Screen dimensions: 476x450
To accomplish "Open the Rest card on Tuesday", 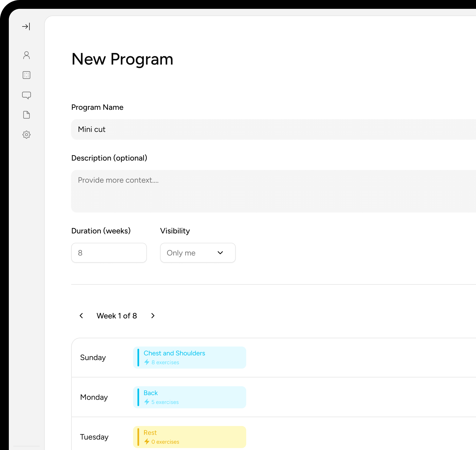I will click(189, 437).
